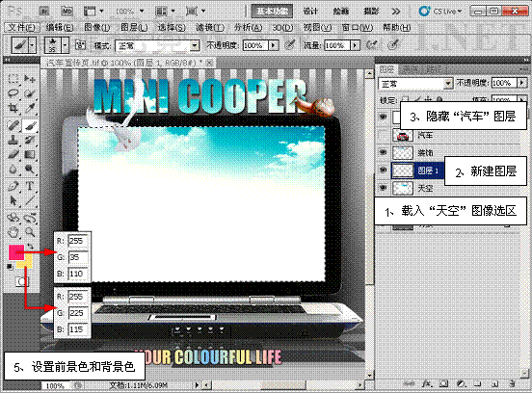The width and height of the screenshot is (532, 393).
Task: Launch Bridge from the application bar
Action: click(44, 12)
